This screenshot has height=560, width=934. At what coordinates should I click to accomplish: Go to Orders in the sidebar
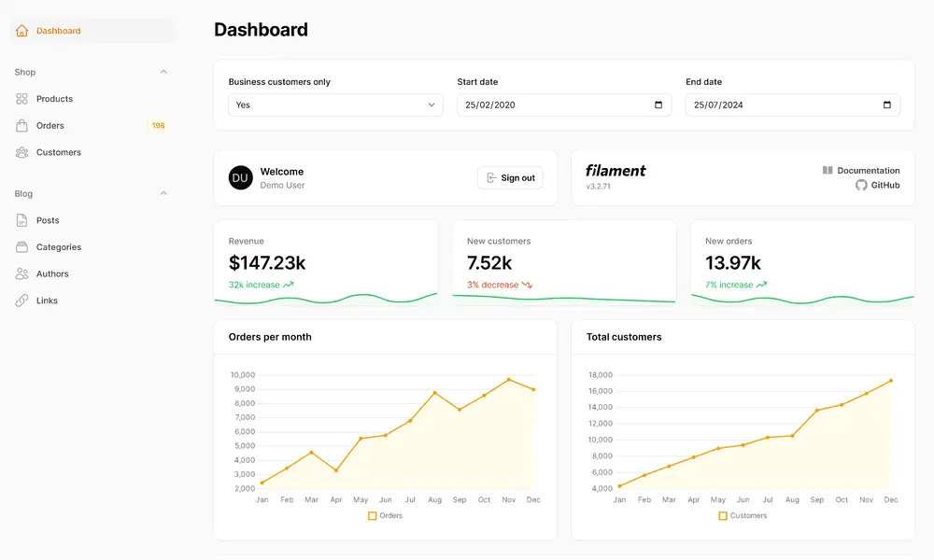92,126
